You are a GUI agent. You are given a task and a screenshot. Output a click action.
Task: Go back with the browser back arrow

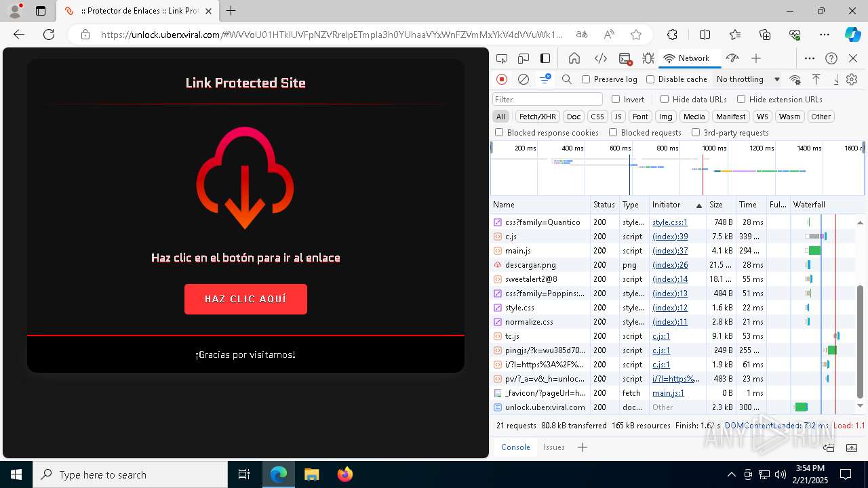coord(19,35)
